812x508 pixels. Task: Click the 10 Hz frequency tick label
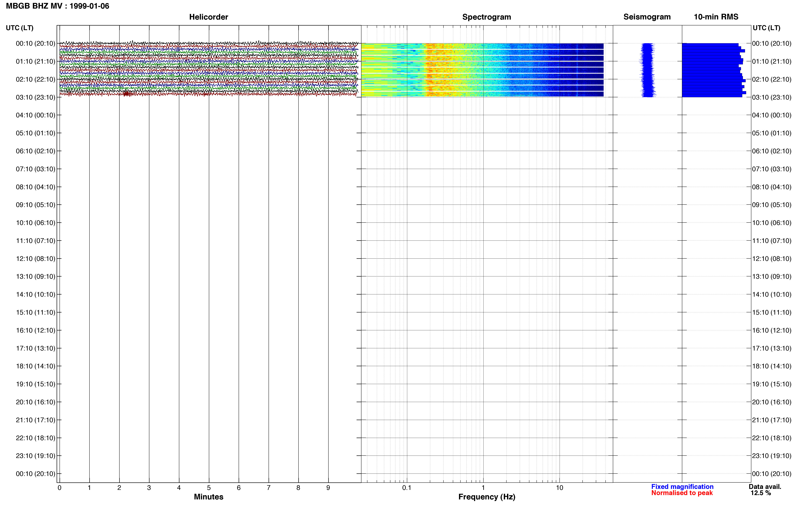[x=559, y=487]
